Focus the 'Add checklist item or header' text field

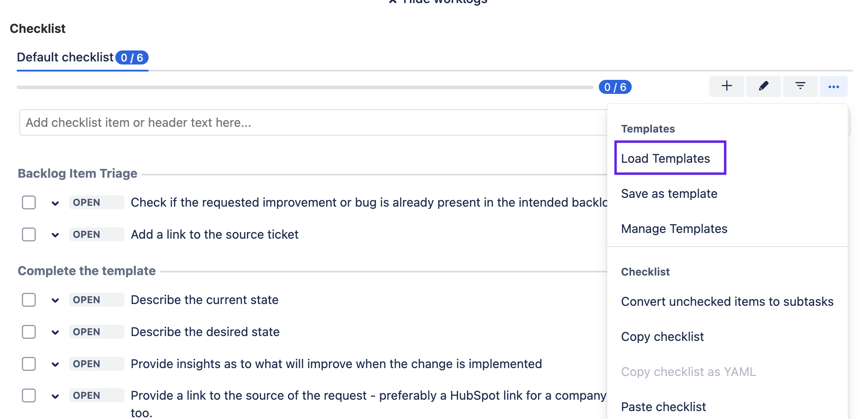coord(307,122)
